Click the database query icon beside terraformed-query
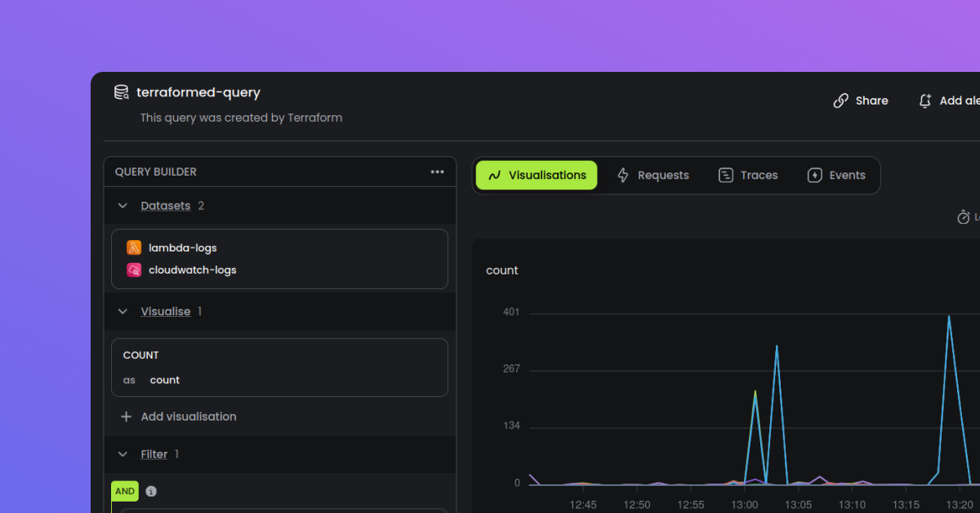Image resolution: width=980 pixels, height=513 pixels. [121, 91]
